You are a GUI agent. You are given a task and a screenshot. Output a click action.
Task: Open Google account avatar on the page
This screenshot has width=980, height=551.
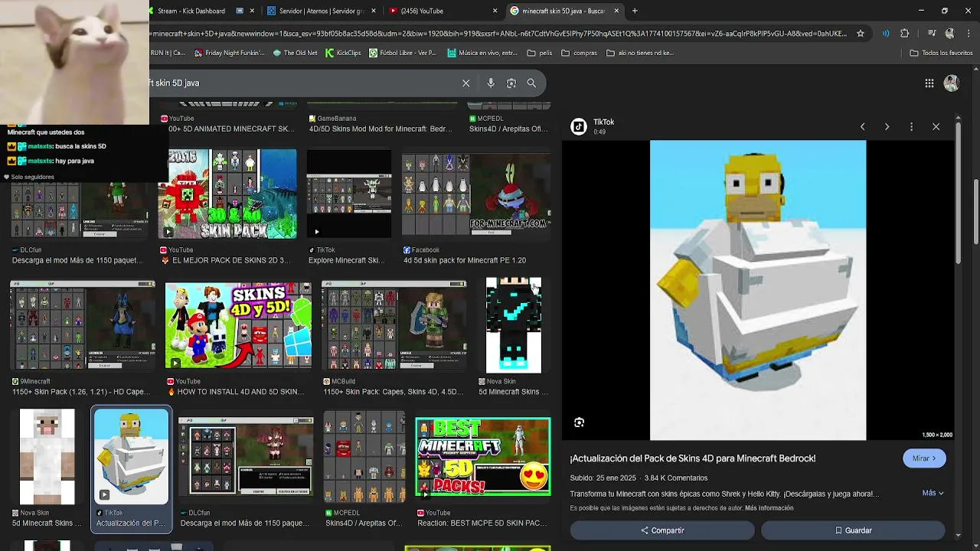click(x=952, y=83)
